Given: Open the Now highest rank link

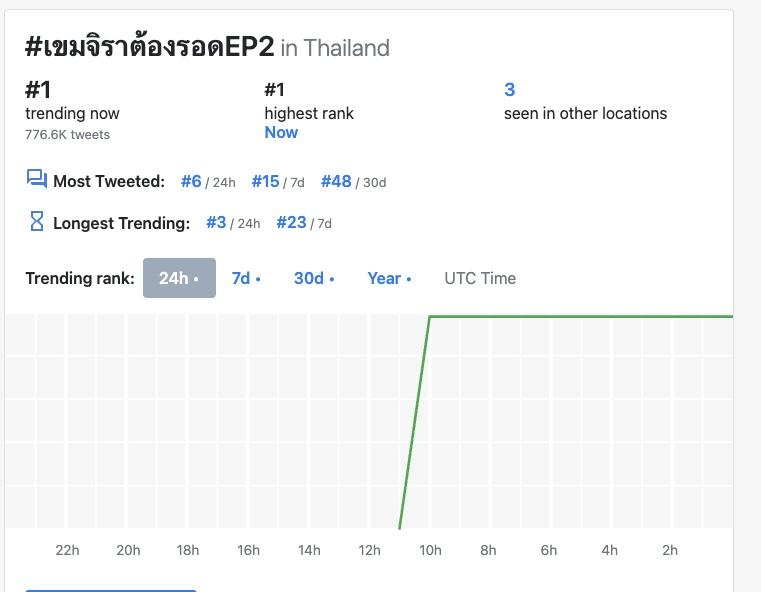Looking at the screenshot, I should pos(281,132).
